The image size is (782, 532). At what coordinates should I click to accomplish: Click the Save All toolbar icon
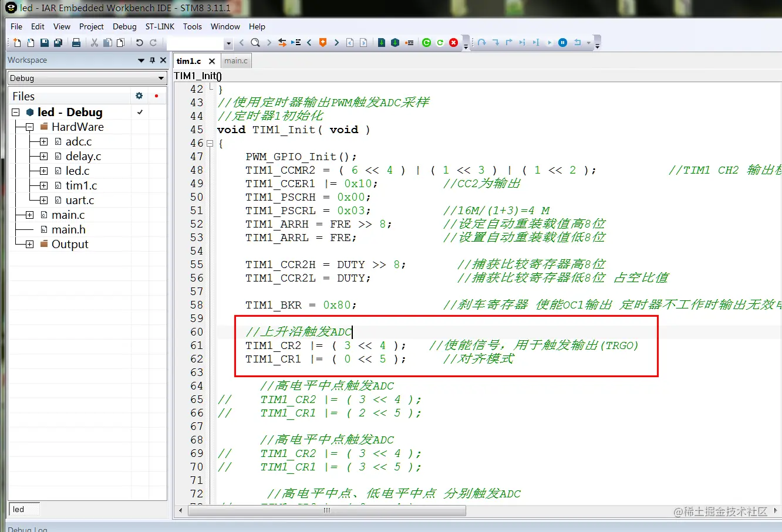[58, 42]
